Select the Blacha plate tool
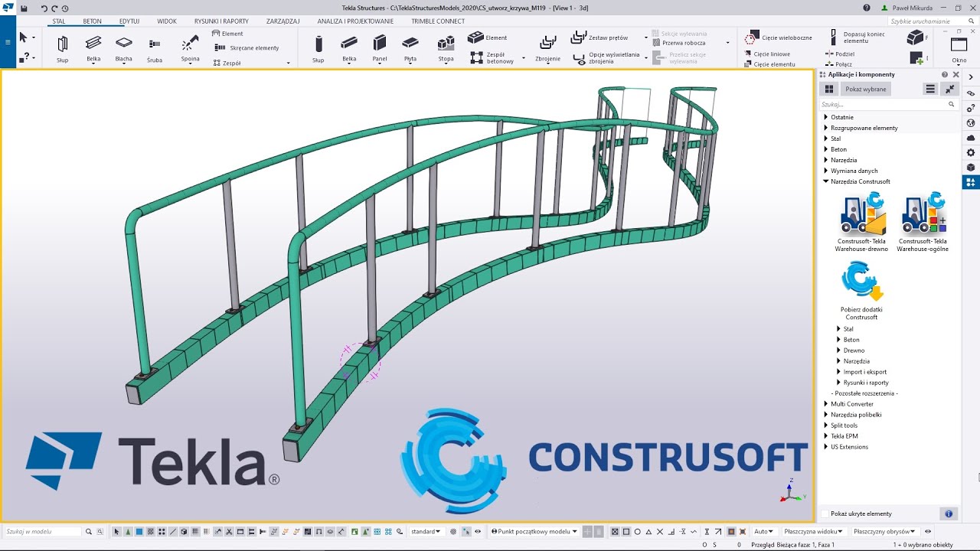This screenshot has height=551, width=980. pos(123,49)
